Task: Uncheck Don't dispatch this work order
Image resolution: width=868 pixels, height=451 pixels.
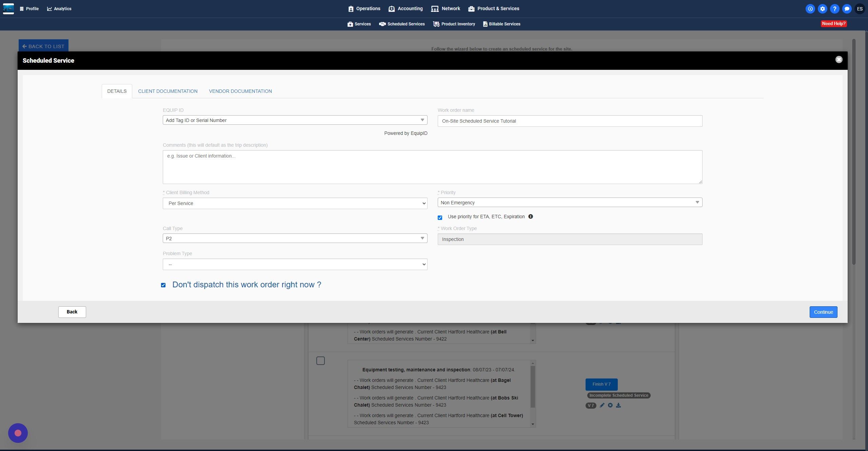Action: point(163,285)
